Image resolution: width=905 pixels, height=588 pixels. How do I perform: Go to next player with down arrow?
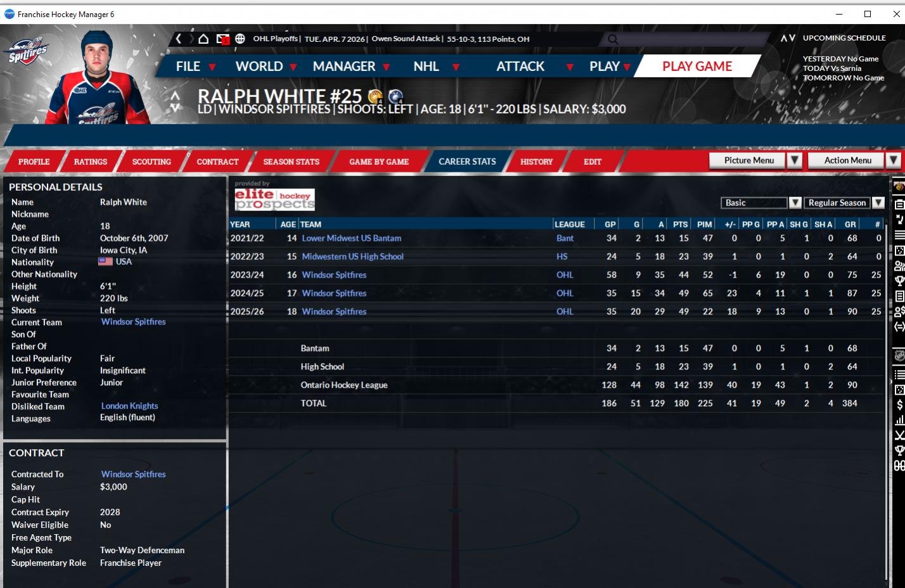[x=176, y=108]
